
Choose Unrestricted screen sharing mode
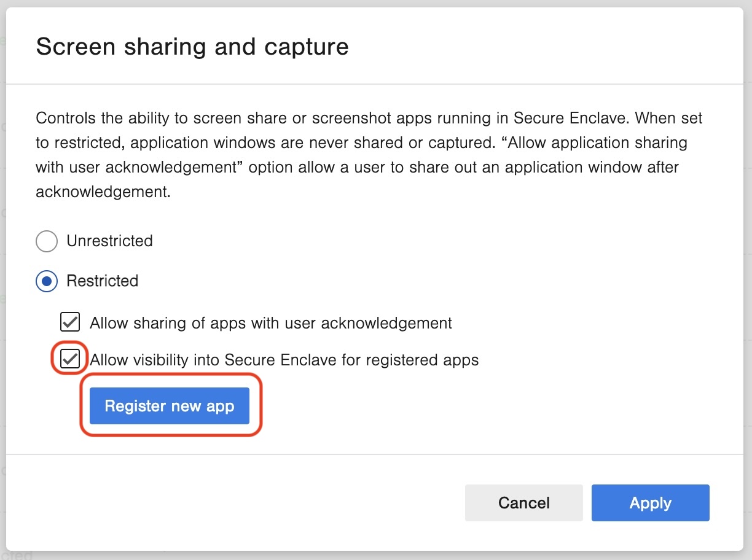(46, 241)
